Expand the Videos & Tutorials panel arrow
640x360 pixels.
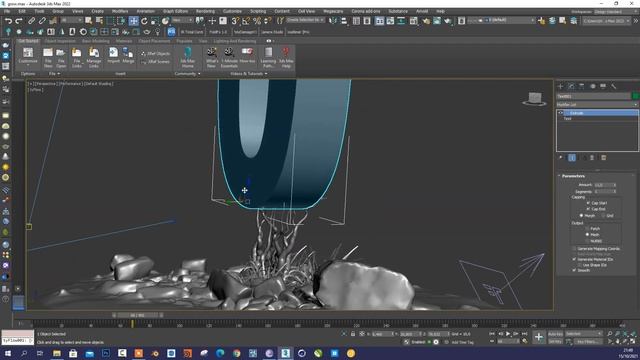coord(266,74)
